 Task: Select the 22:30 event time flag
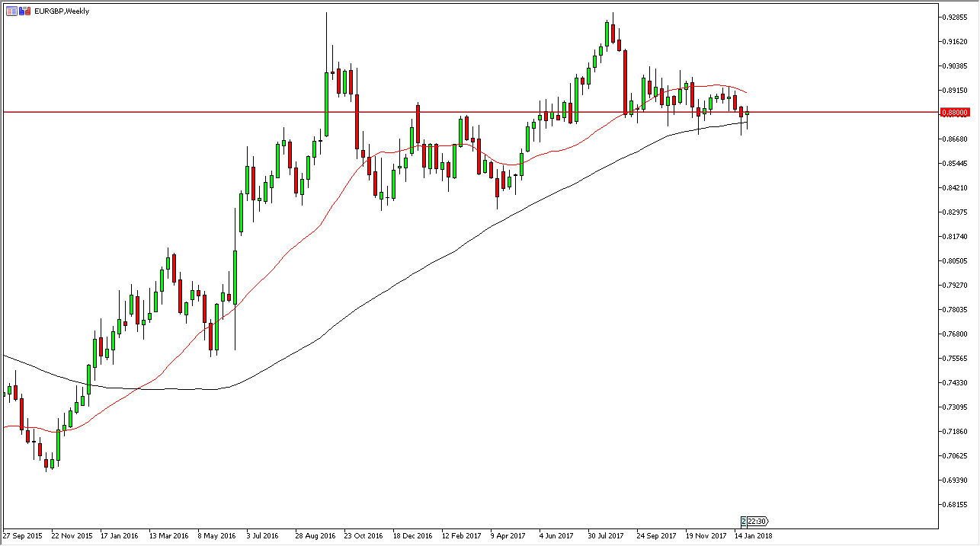point(758,522)
